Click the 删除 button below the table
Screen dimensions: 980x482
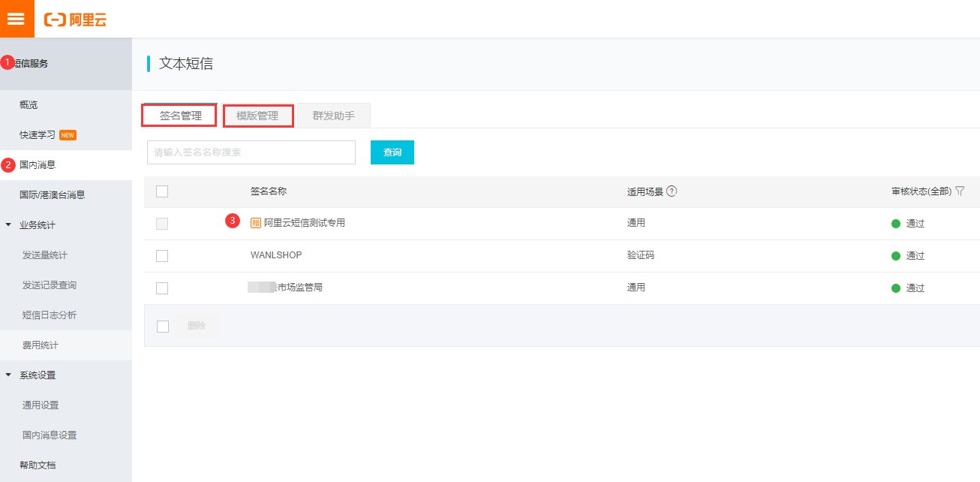(197, 326)
